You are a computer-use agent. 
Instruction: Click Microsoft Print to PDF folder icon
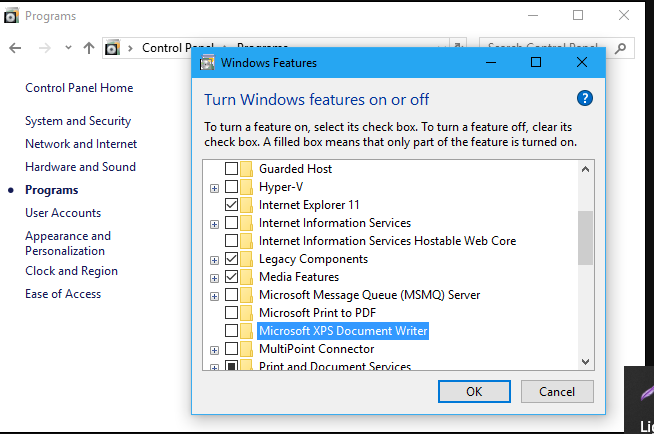tap(247, 313)
